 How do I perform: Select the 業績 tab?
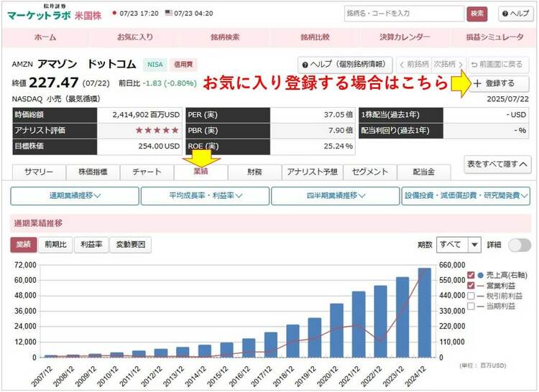click(x=201, y=172)
